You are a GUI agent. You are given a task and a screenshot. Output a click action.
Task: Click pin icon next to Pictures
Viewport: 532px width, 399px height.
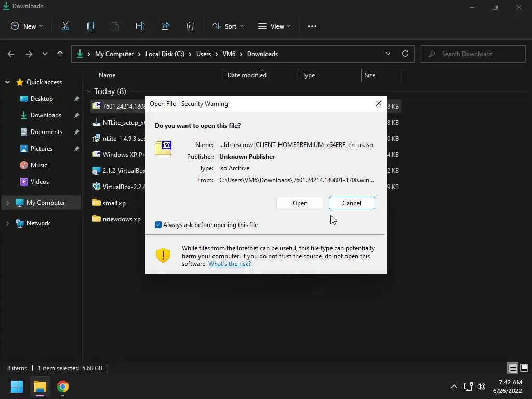[x=77, y=149]
